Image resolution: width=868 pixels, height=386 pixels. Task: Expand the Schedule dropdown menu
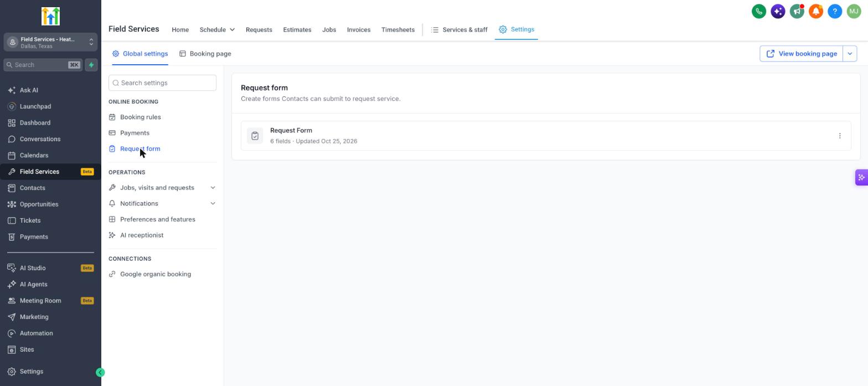pos(217,29)
